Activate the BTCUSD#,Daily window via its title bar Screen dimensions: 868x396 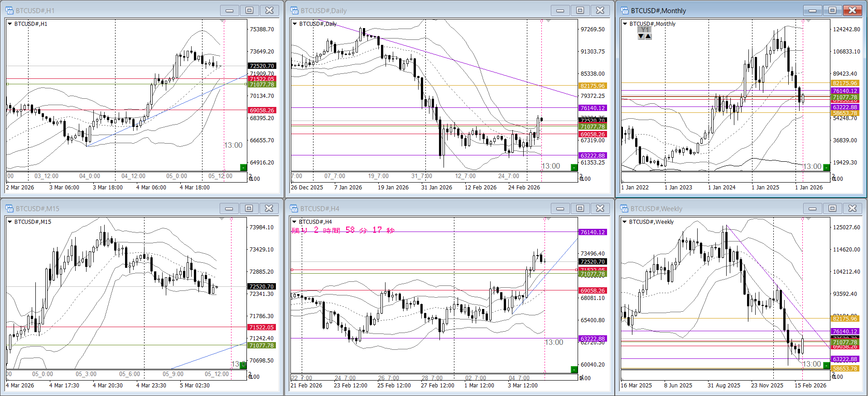tap(408, 10)
